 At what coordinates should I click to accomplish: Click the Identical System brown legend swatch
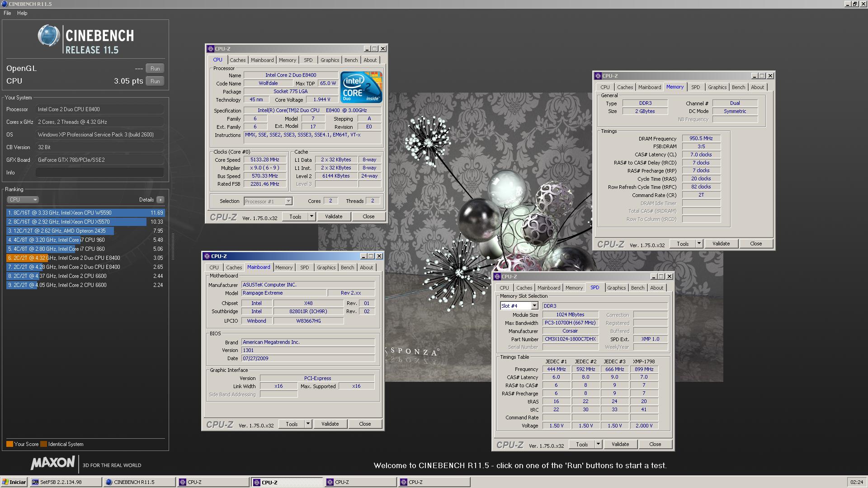43,444
